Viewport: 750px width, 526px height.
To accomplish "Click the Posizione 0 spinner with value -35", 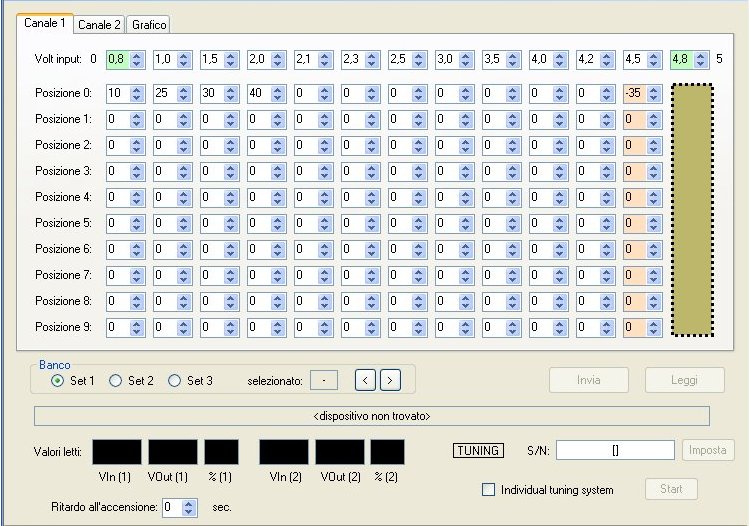I will (654, 93).
